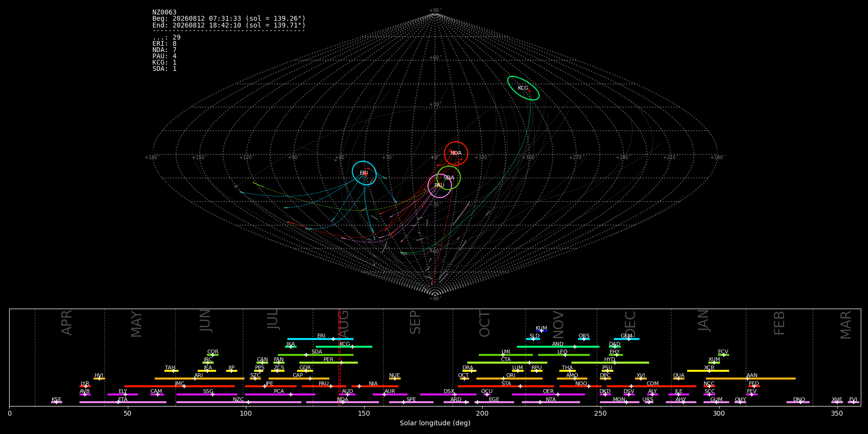Click the cyan ERI radiant circle
This screenshot has width=868, height=434.
364,173
